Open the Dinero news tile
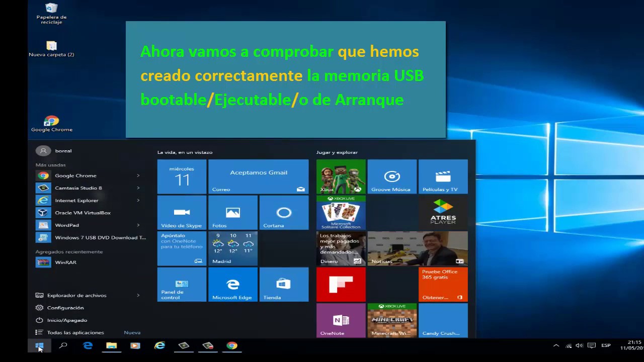 (x=341, y=248)
